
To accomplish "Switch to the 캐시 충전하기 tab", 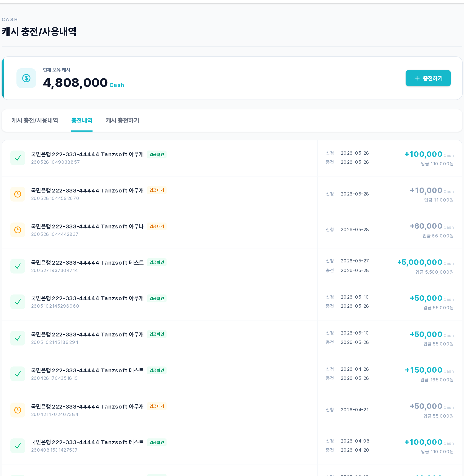I will [x=123, y=120].
